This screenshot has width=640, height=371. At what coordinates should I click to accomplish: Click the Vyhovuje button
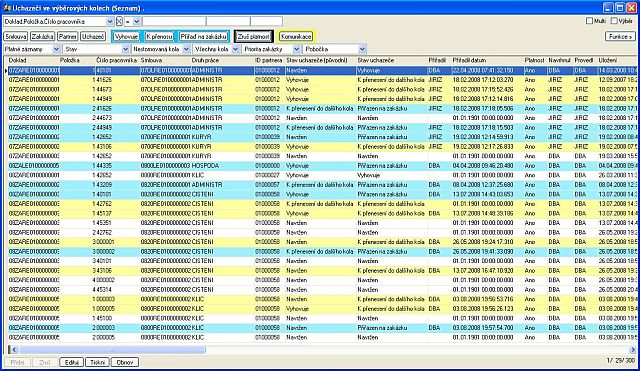click(x=127, y=37)
